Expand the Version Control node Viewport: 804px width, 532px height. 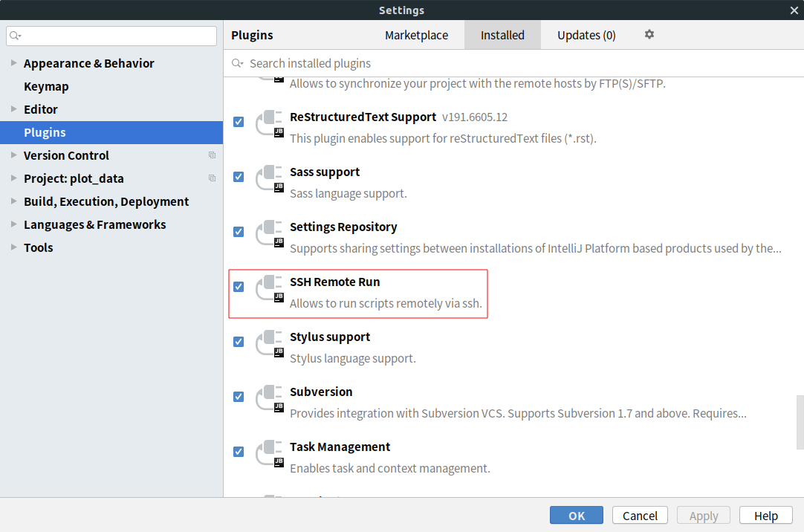pyautogui.click(x=14, y=155)
